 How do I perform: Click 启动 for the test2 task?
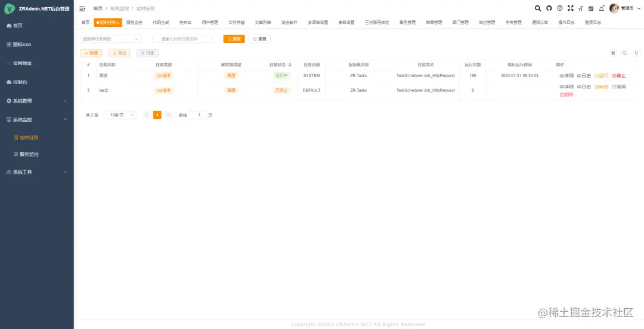coord(601,87)
